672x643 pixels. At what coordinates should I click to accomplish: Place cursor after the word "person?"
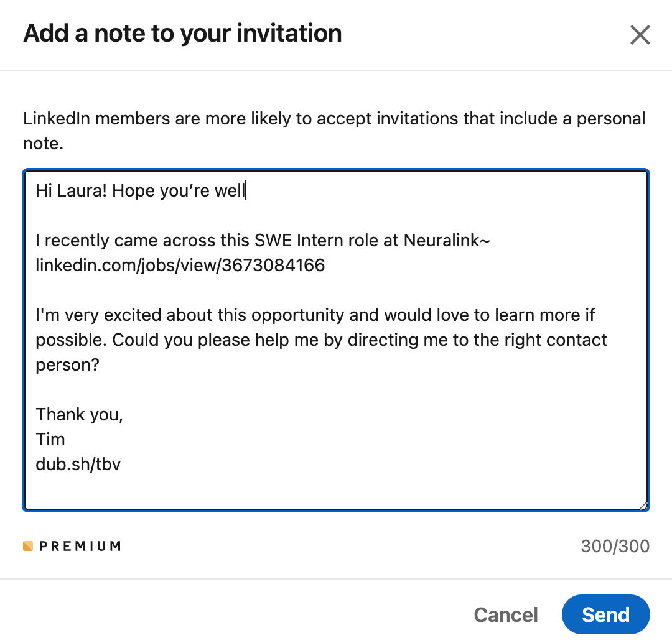100,364
